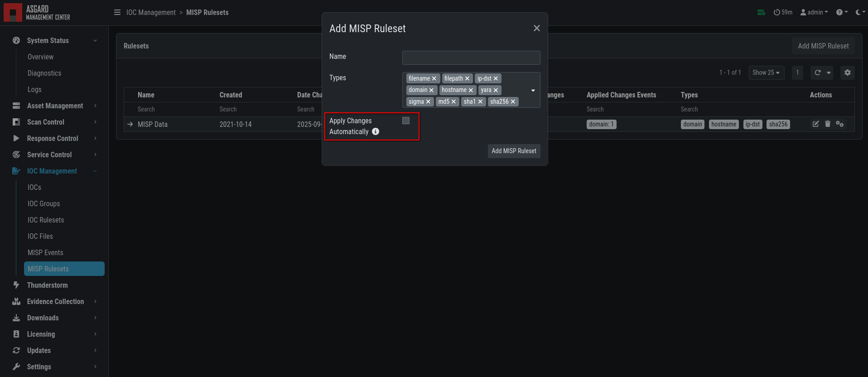The image size is (868, 377).
Task: Collapse the System Status sidebar section
Action: [x=54, y=40]
